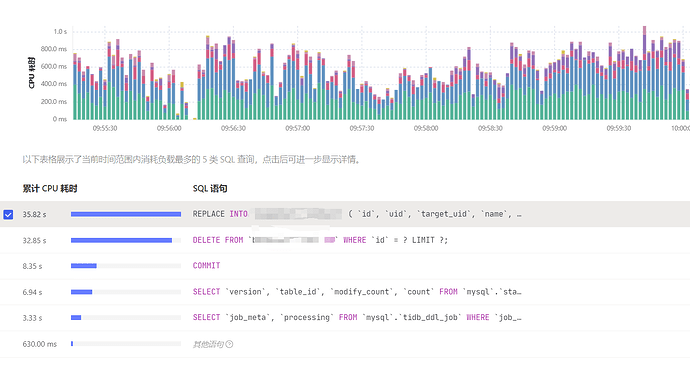Click the 09:56:30 time axis label
The height and width of the screenshot is (365, 690).
233,128
